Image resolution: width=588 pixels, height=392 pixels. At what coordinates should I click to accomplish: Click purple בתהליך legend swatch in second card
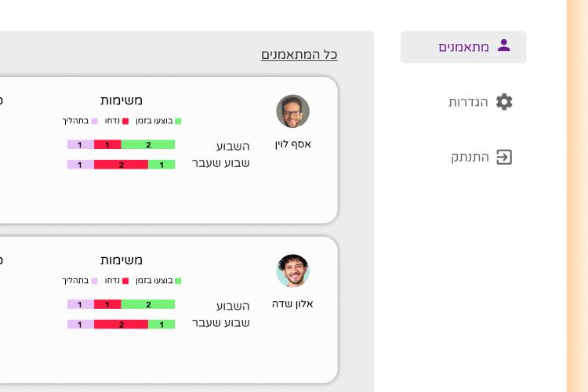95,281
